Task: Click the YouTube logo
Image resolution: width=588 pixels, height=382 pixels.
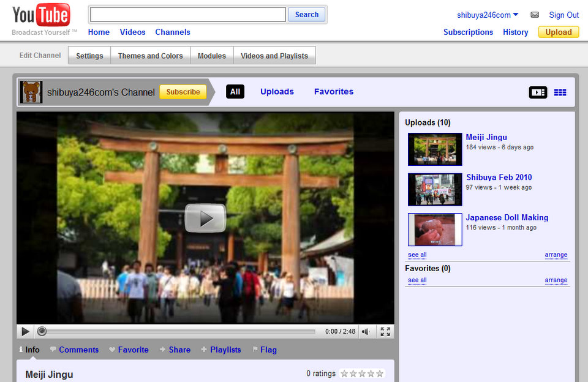Action: [41, 15]
